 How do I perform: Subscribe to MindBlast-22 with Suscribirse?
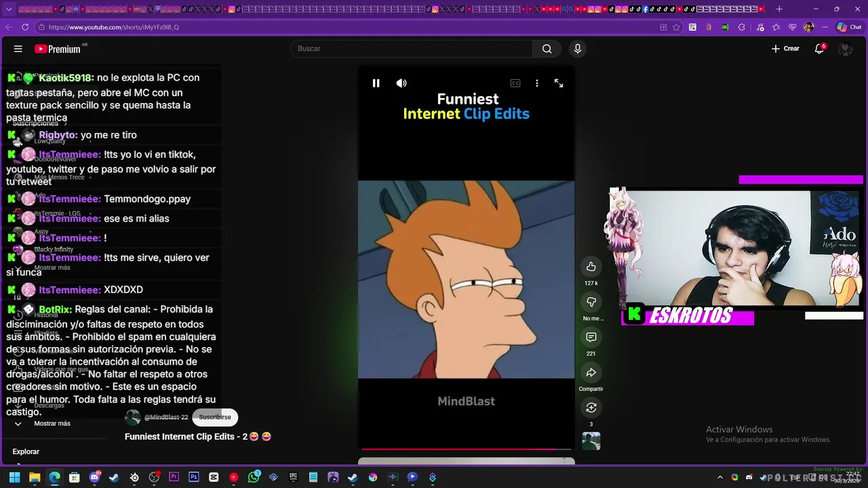click(x=215, y=418)
